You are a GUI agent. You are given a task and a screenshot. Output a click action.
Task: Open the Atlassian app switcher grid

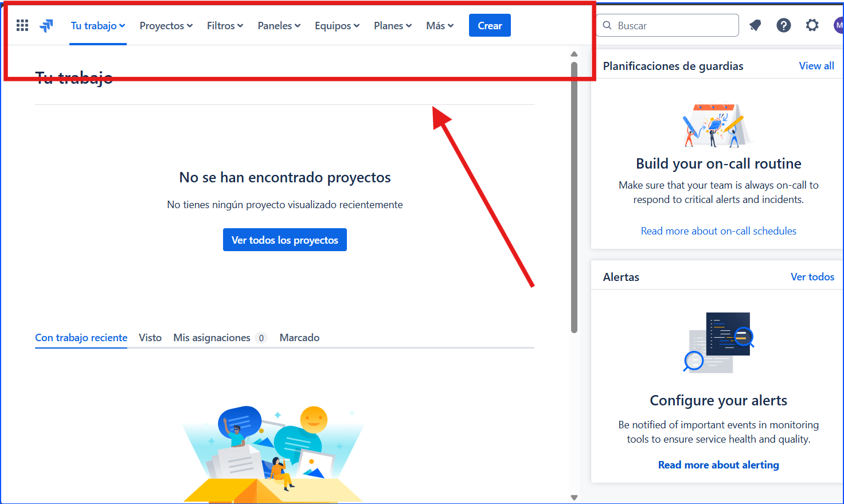(22, 25)
